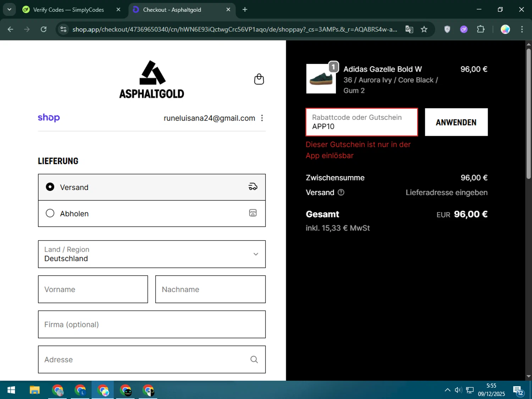Image resolution: width=532 pixels, height=399 pixels.
Task: Click the network icon in system tray
Action: pos(470,390)
